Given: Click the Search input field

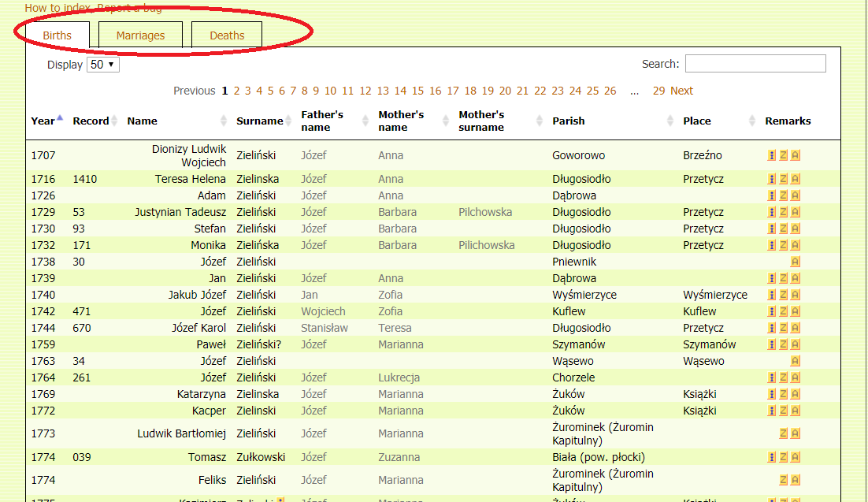Looking at the screenshot, I should click(755, 64).
